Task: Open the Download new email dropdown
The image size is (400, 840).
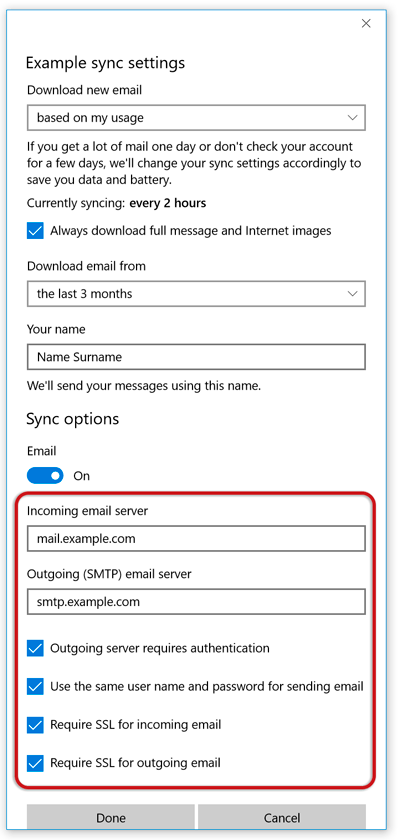Action: pos(196,117)
